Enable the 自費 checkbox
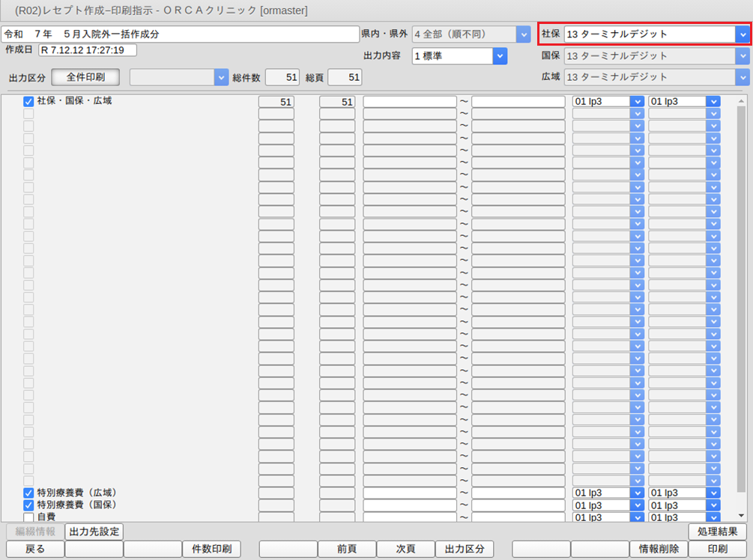 28,517
